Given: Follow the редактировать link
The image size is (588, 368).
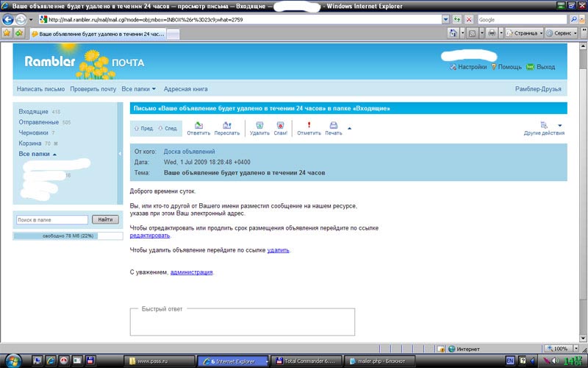Looking at the screenshot, I should point(150,236).
